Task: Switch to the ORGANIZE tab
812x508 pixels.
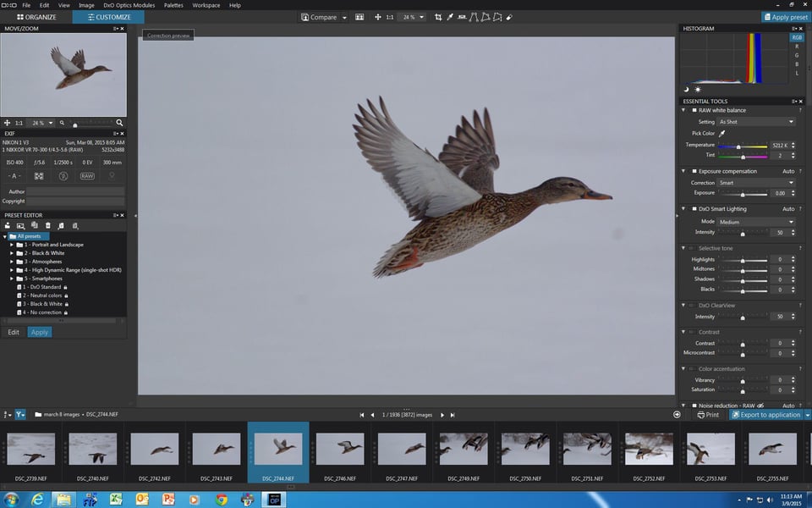Action: (x=36, y=17)
